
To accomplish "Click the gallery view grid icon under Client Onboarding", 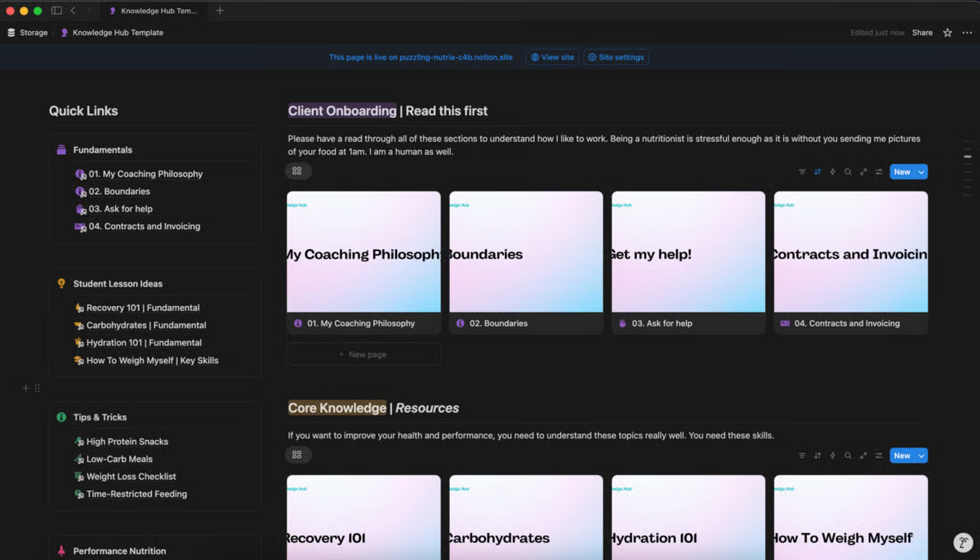I will (x=297, y=171).
